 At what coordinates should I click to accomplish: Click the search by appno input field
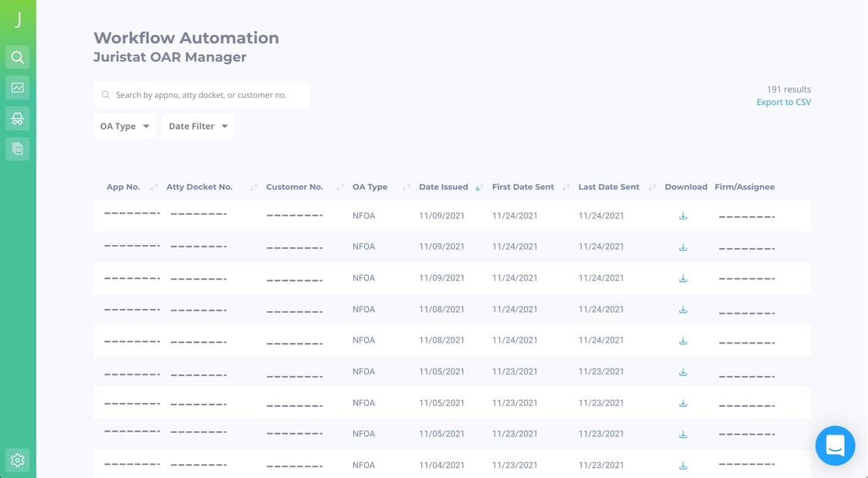point(201,94)
